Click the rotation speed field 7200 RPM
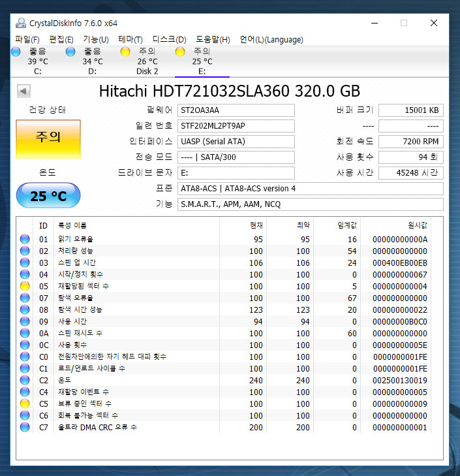Image resolution: width=460 pixels, height=476 pixels. point(411,142)
